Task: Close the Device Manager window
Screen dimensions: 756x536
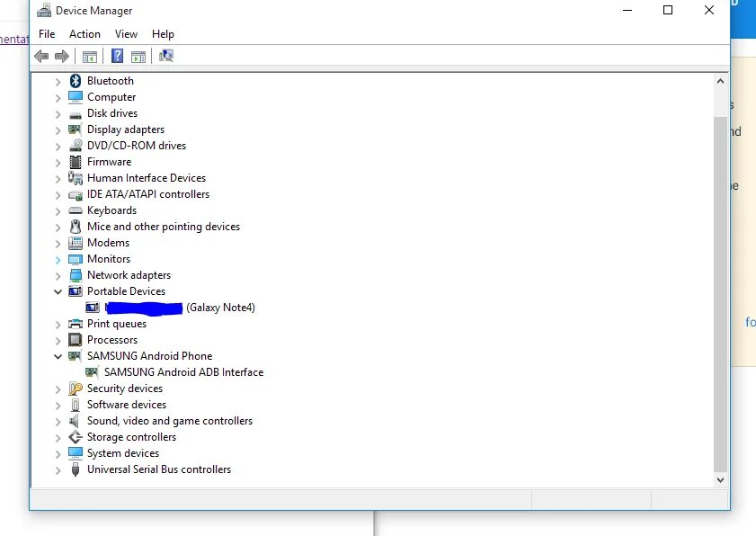Action: 708,10
